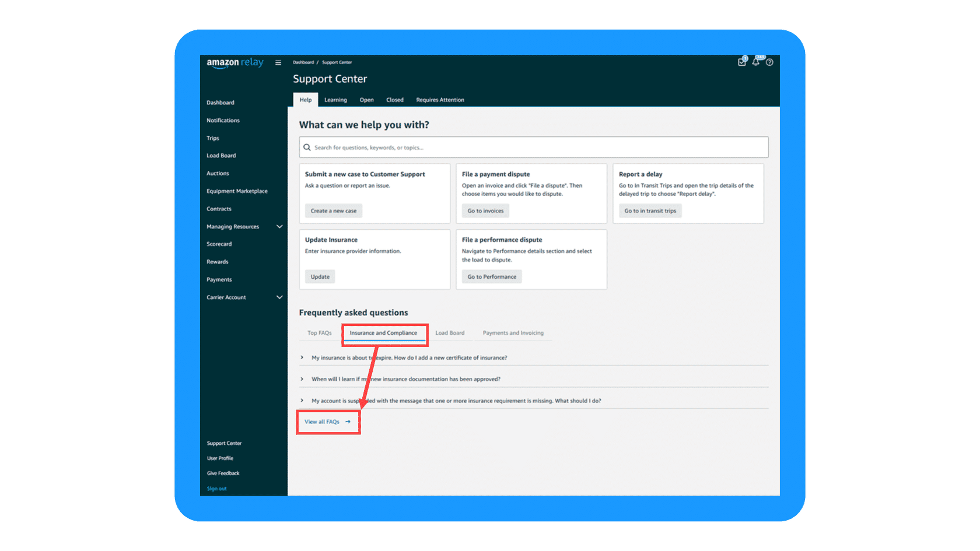Open the tasks checklist icon in header
980x551 pixels.
coord(741,62)
